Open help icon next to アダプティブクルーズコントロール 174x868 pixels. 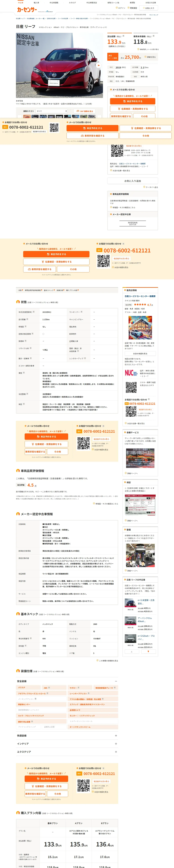click(x=47, y=693)
